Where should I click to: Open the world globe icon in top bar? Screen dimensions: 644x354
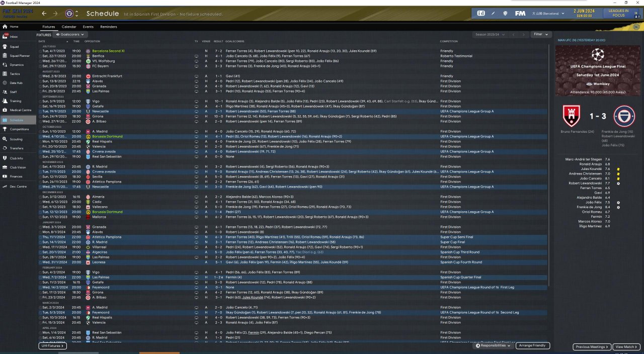(505, 13)
